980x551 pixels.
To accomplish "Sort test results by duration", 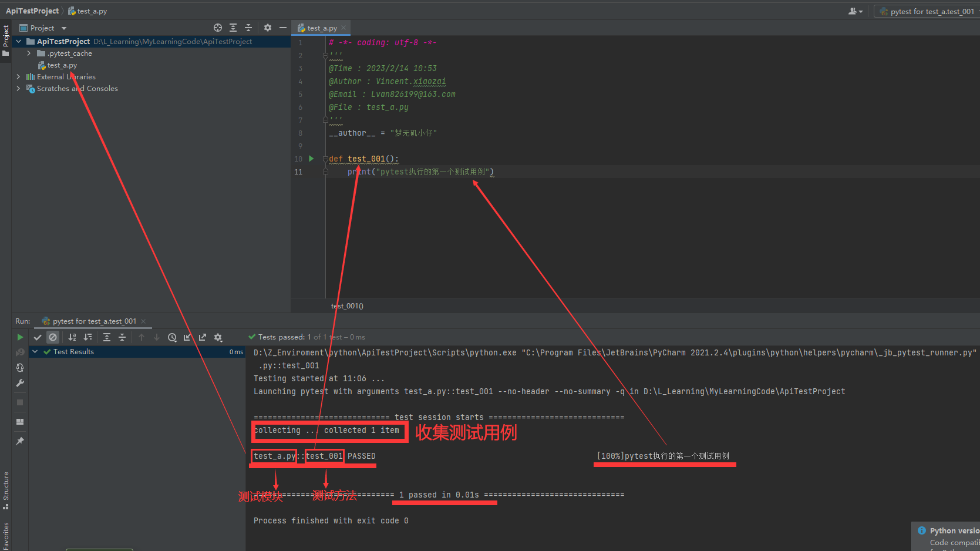I will [x=87, y=337].
